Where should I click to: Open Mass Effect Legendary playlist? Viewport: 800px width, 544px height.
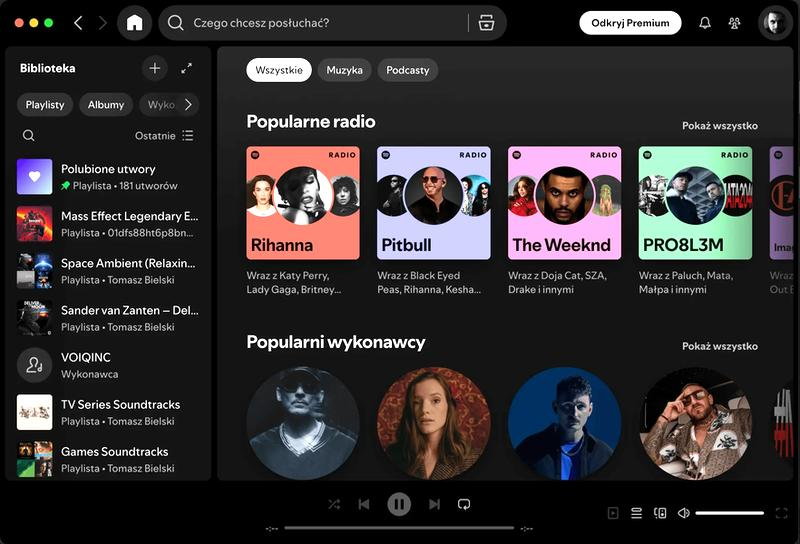point(108,224)
